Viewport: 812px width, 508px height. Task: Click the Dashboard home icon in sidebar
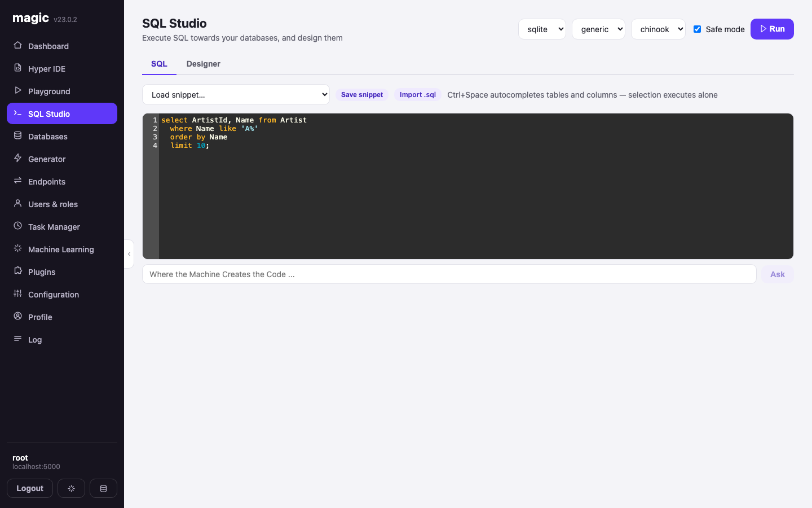click(17, 45)
